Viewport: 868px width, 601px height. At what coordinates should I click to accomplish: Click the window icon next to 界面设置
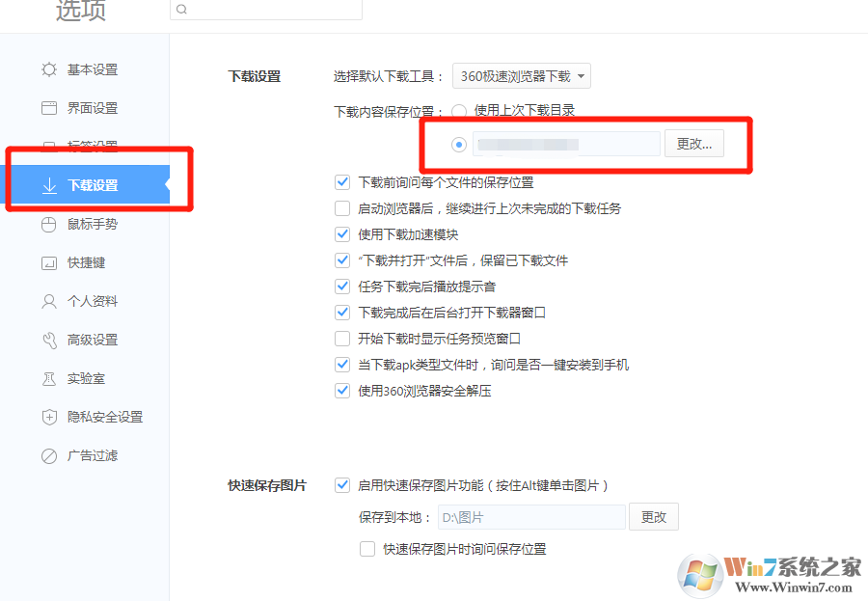(x=50, y=108)
